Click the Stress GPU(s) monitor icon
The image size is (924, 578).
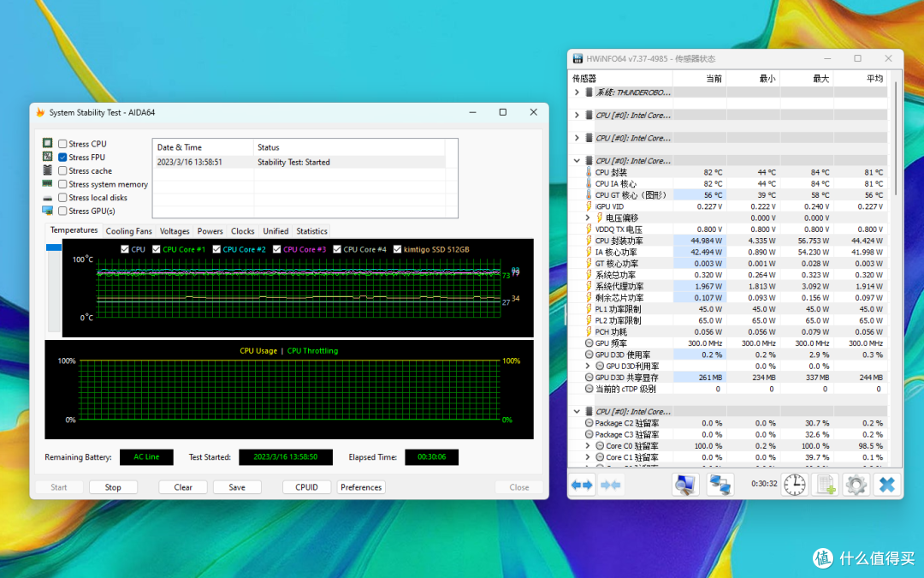48,211
